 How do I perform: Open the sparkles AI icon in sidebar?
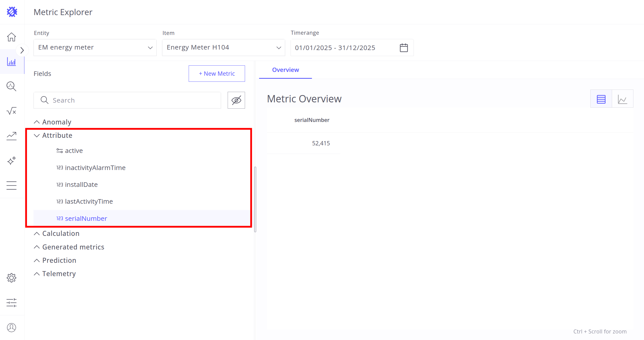[x=12, y=160]
